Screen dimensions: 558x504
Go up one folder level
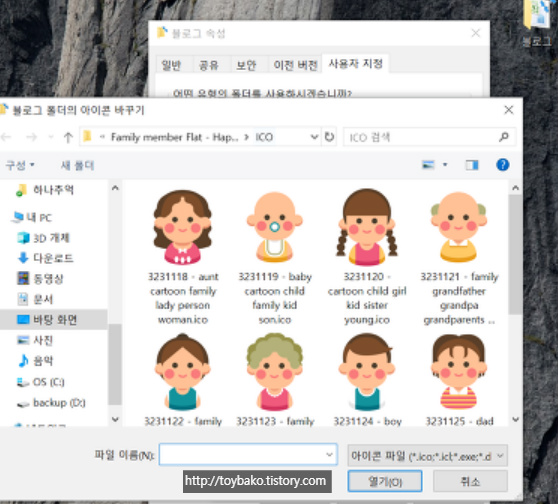click(68, 137)
